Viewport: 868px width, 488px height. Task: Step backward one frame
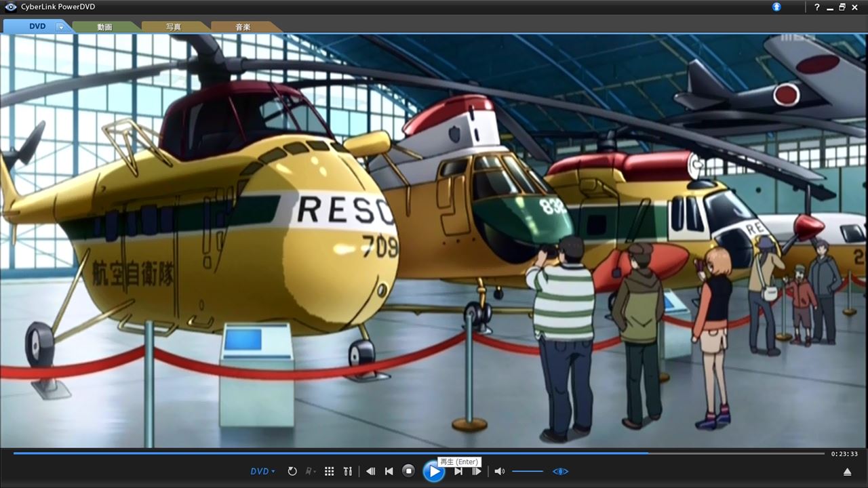tap(370, 471)
